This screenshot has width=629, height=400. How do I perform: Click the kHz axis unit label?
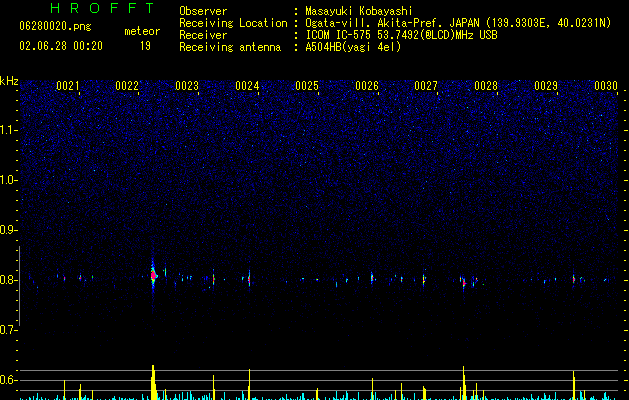click(x=9, y=81)
